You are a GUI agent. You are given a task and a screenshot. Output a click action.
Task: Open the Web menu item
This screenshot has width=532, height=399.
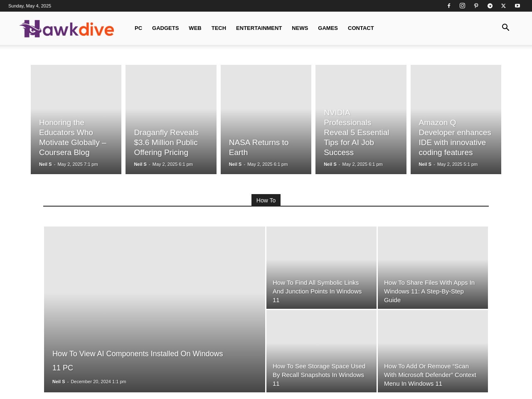[x=195, y=28]
